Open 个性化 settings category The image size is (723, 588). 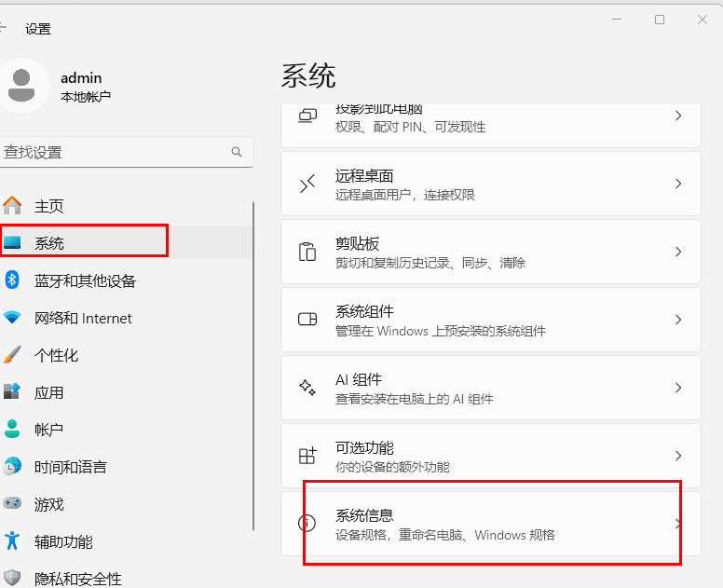pyautogui.click(x=126, y=355)
